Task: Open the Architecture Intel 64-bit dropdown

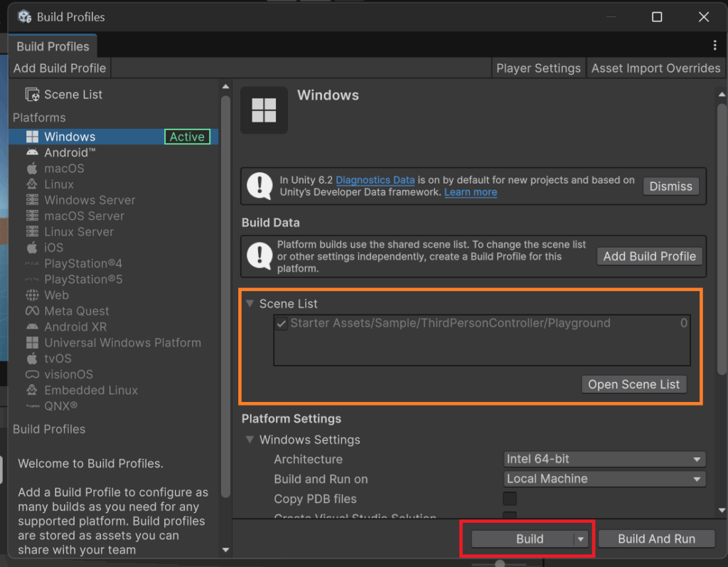Action: click(604, 460)
